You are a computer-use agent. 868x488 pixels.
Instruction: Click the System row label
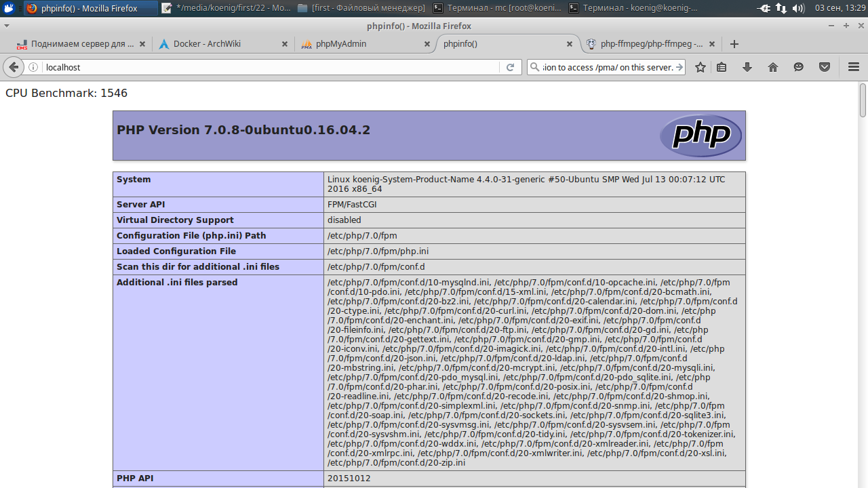tap(134, 180)
